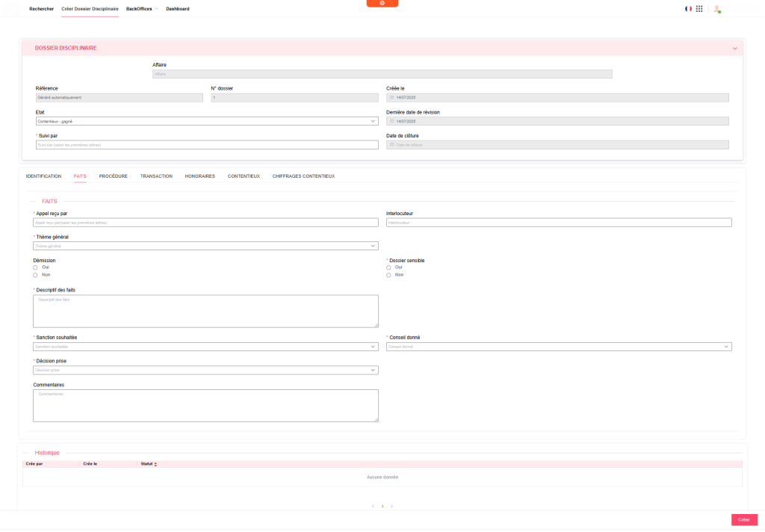Collapse the Dossier Disciplinaire panel

click(735, 49)
